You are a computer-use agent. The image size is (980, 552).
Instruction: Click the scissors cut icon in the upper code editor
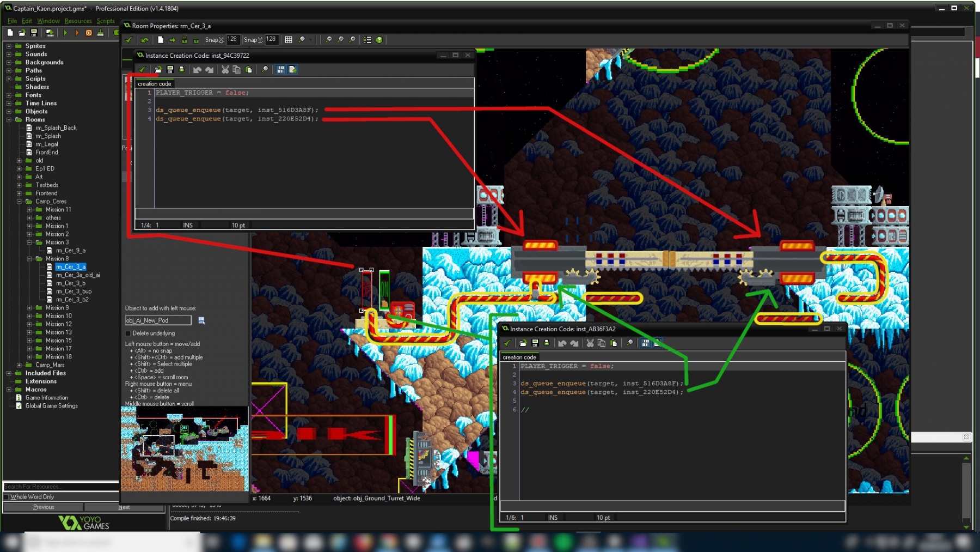pyautogui.click(x=225, y=70)
